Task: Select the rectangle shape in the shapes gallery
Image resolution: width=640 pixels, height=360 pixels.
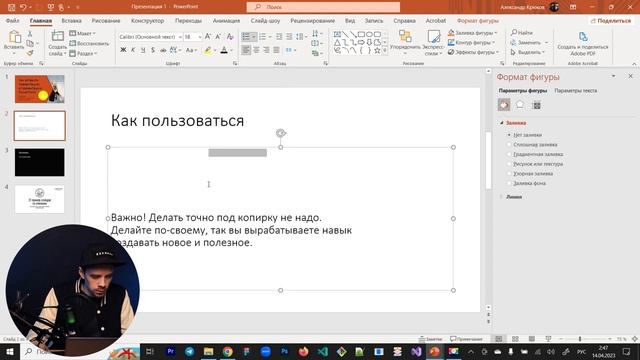Action: (x=361, y=34)
